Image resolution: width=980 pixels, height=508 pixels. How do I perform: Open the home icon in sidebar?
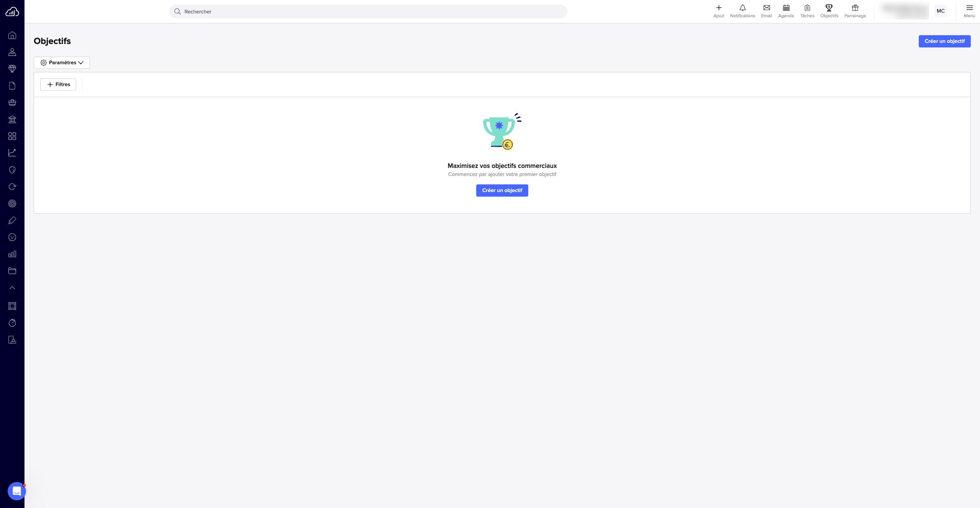(12, 35)
